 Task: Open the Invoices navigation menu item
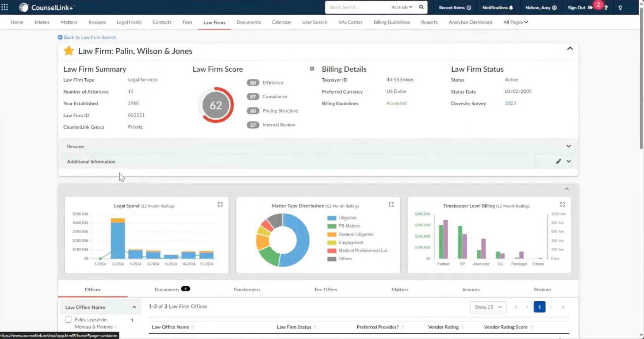pos(97,22)
